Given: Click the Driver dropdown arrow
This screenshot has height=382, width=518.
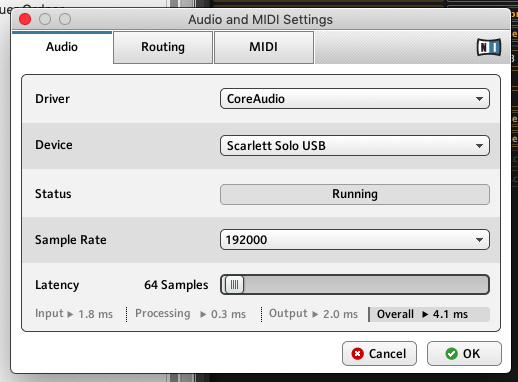Looking at the screenshot, I should point(479,99).
